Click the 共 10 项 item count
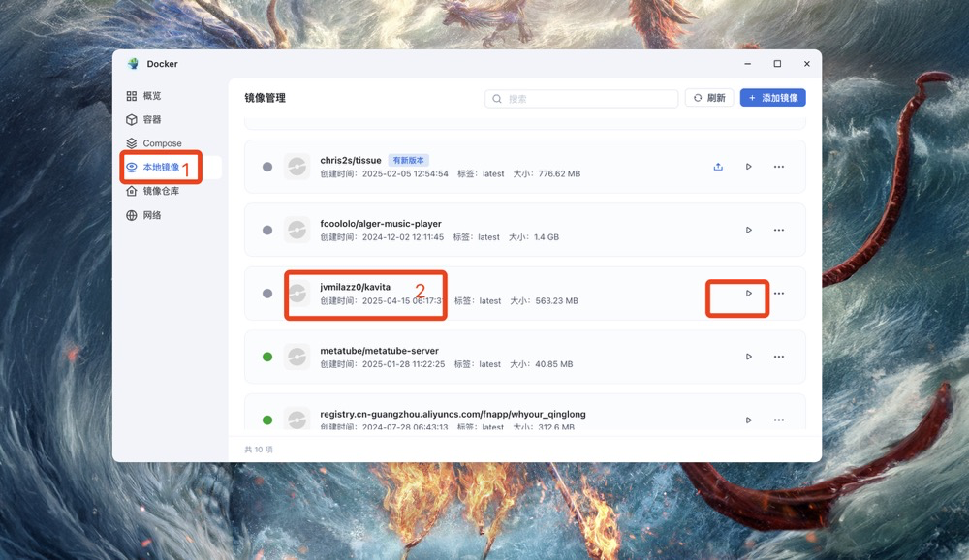This screenshot has height=560, width=969. click(259, 450)
